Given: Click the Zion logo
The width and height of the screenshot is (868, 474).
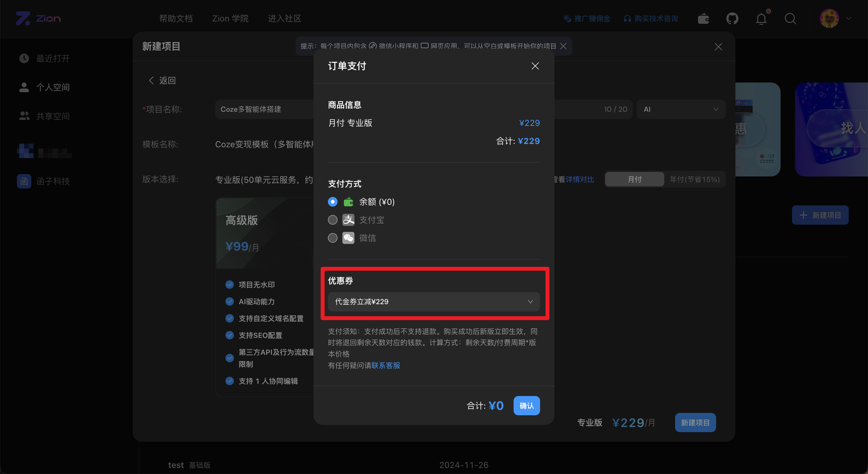Looking at the screenshot, I should point(38,18).
